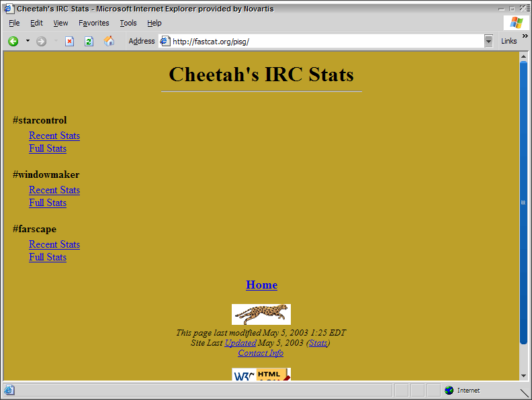Open the File menu
The image size is (532, 400).
(14, 23)
